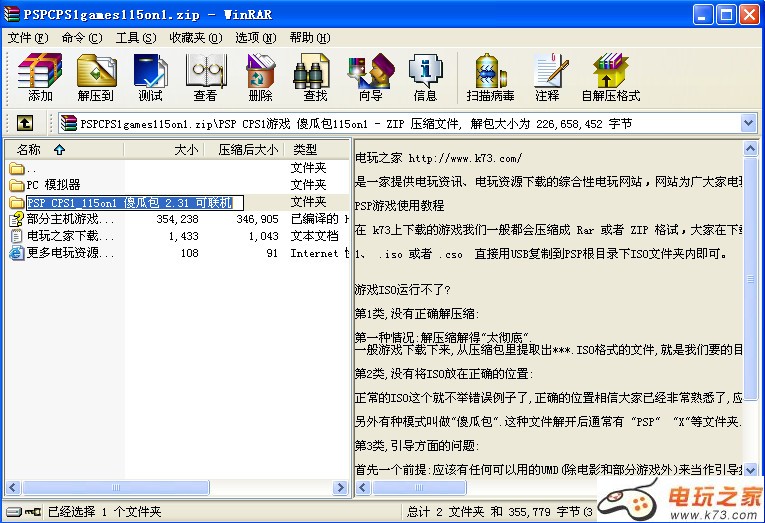The image size is (765, 523).
Task: Click the PSP CPS1_115on1 folder icon
Action: pos(17,202)
